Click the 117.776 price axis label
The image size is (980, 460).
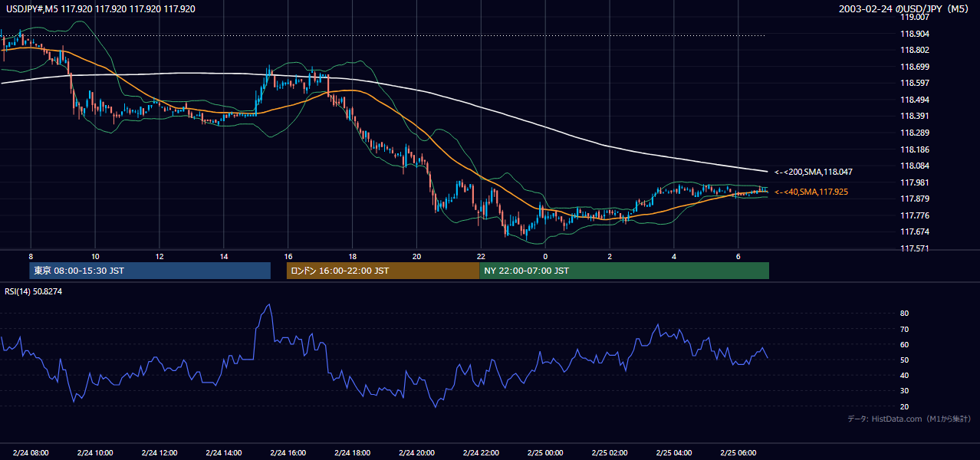pos(915,215)
